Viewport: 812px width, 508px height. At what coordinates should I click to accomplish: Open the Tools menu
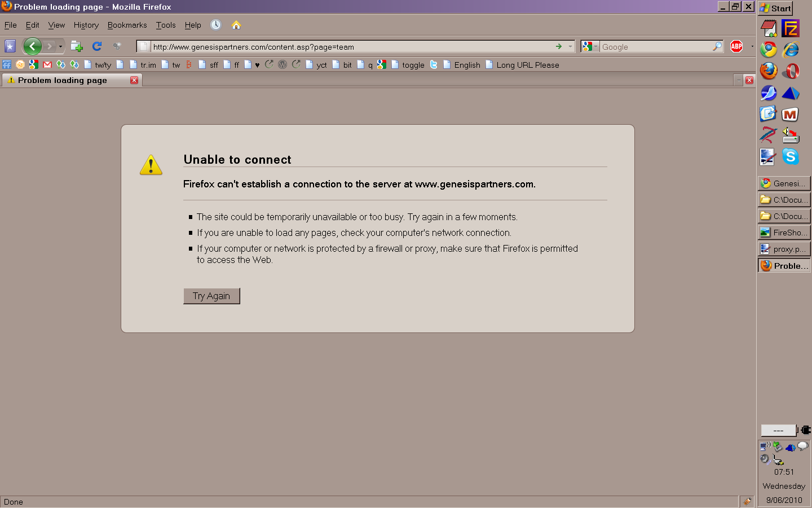pos(166,25)
